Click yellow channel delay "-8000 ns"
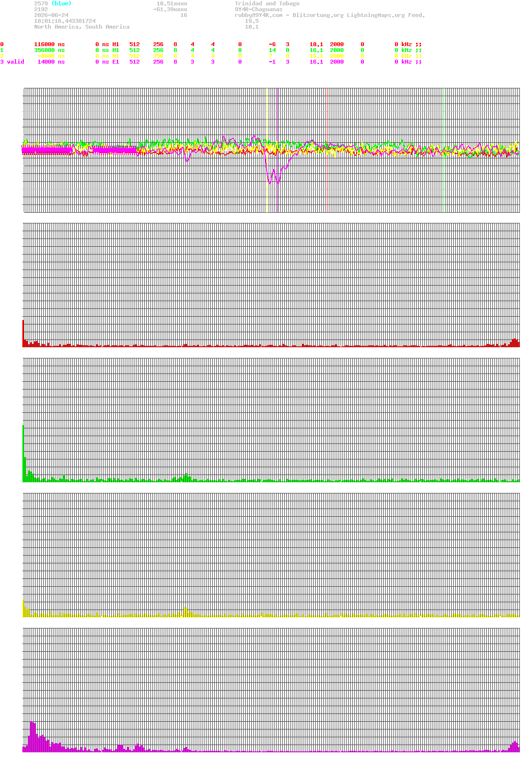 pos(51,56)
